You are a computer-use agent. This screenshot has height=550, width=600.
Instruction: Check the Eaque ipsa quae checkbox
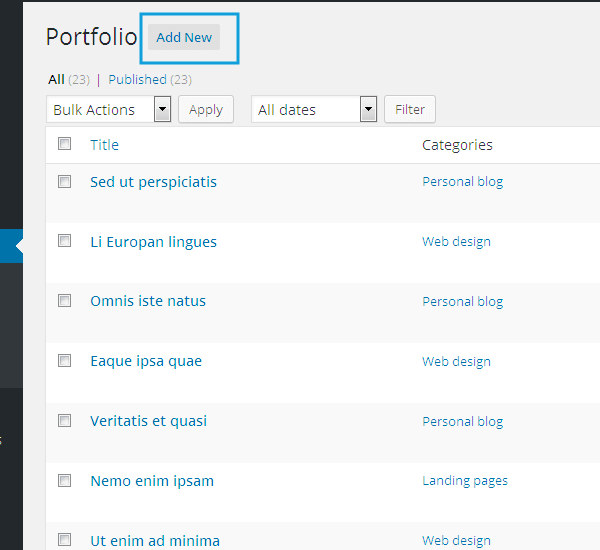(x=65, y=361)
